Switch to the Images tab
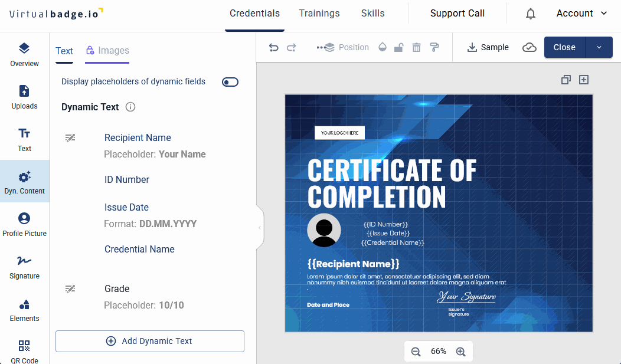Viewport: 621px width, 364px height. click(x=107, y=51)
